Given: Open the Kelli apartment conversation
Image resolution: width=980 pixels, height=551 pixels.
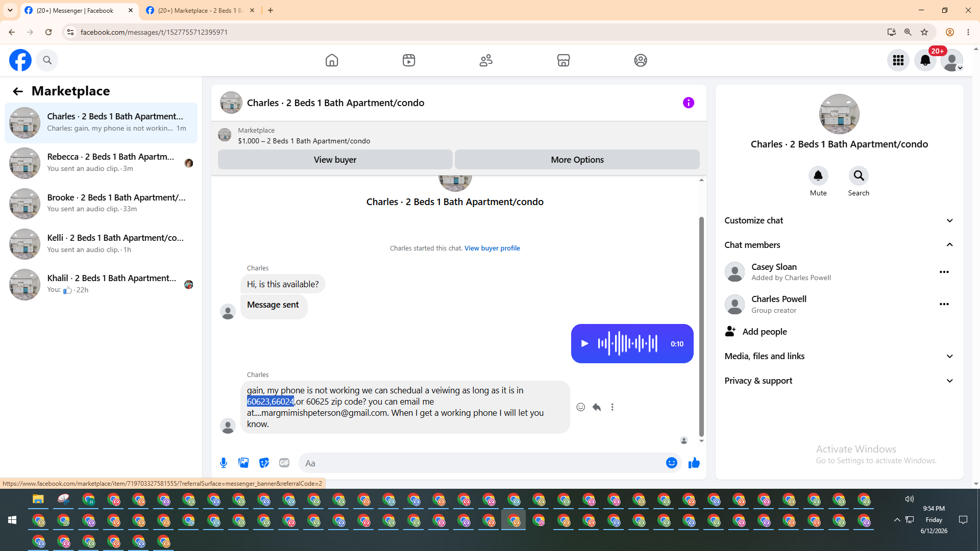Looking at the screenshot, I should 101,244.
